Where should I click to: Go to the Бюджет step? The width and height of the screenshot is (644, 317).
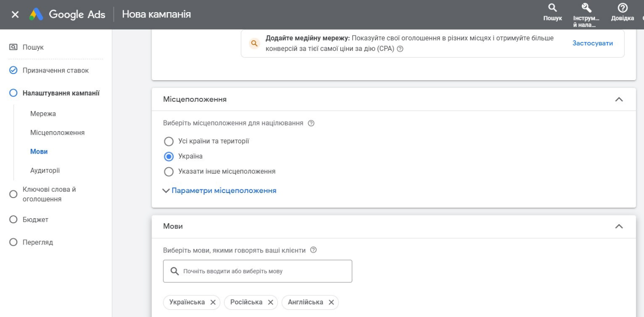(x=36, y=219)
